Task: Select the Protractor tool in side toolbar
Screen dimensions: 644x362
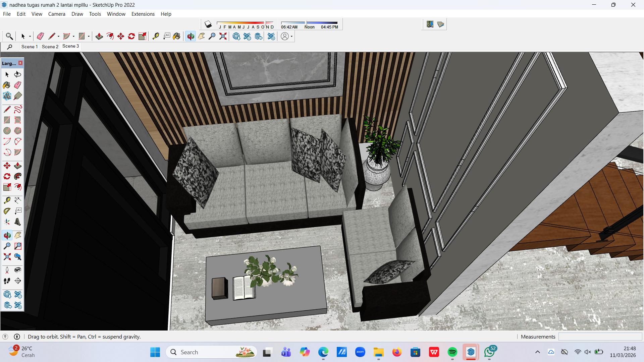Action: click(x=7, y=211)
